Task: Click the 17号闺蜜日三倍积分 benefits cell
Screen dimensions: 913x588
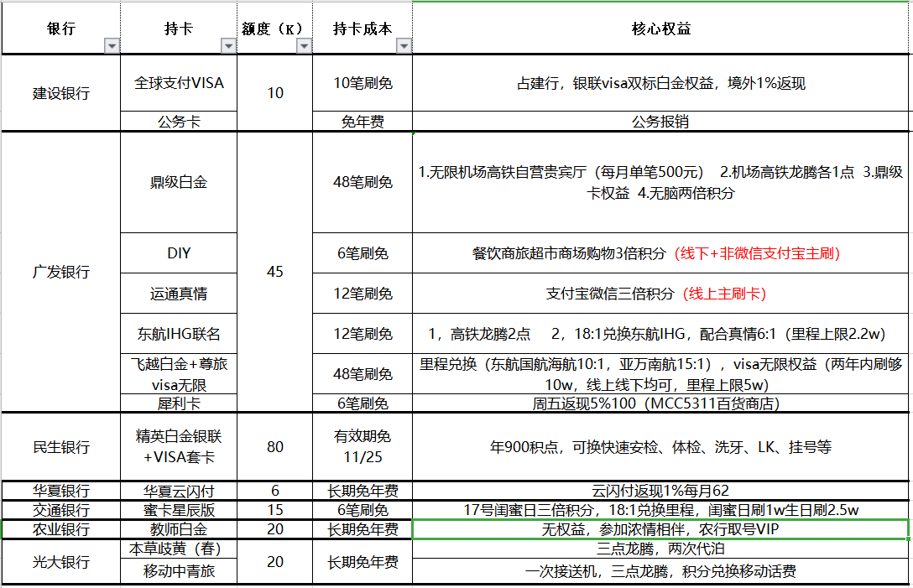Action: pyautogui.click(x=661, y=510)
